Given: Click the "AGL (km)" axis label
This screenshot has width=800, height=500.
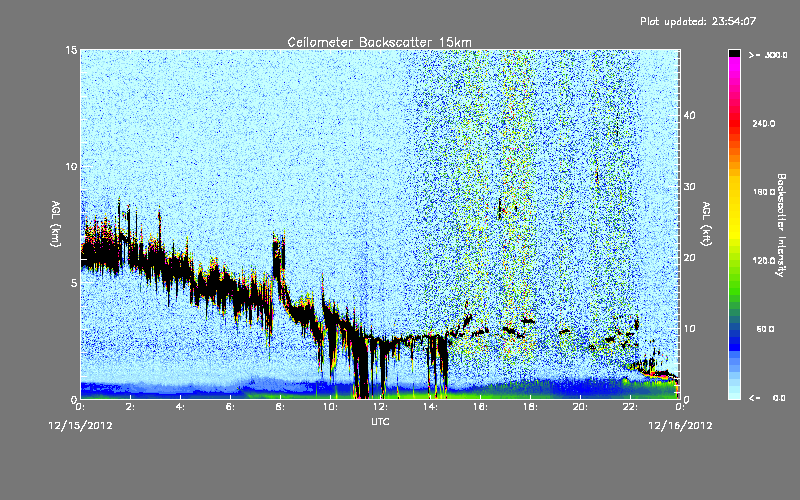Looking at the screenshot, I should pos(56,223).
